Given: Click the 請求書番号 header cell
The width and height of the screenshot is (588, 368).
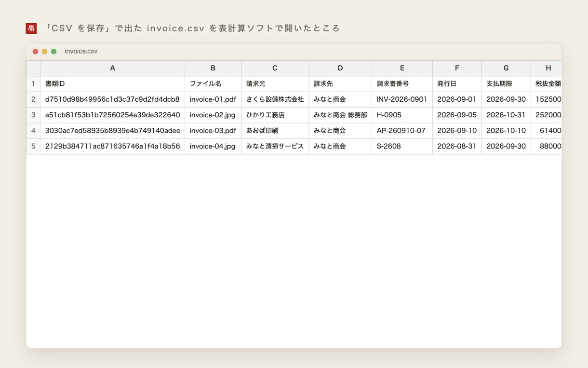Looking at the screenshot, I should click(x=402, y=84).
